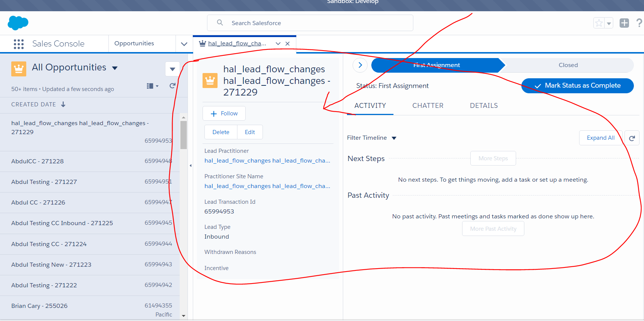This screenshot has width=644, height=321.
Task: Click the list scrollbar down arrow
Action: (x=183, y=316)
